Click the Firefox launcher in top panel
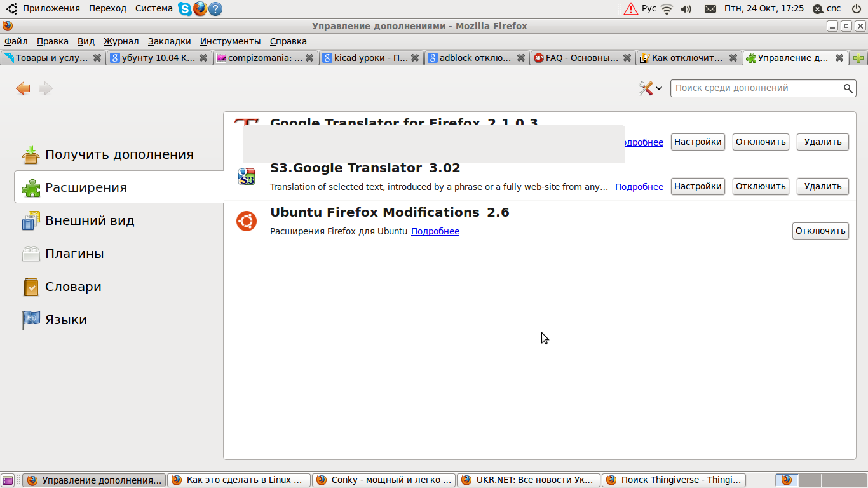868x488 pixels. [x=200, y=8]
